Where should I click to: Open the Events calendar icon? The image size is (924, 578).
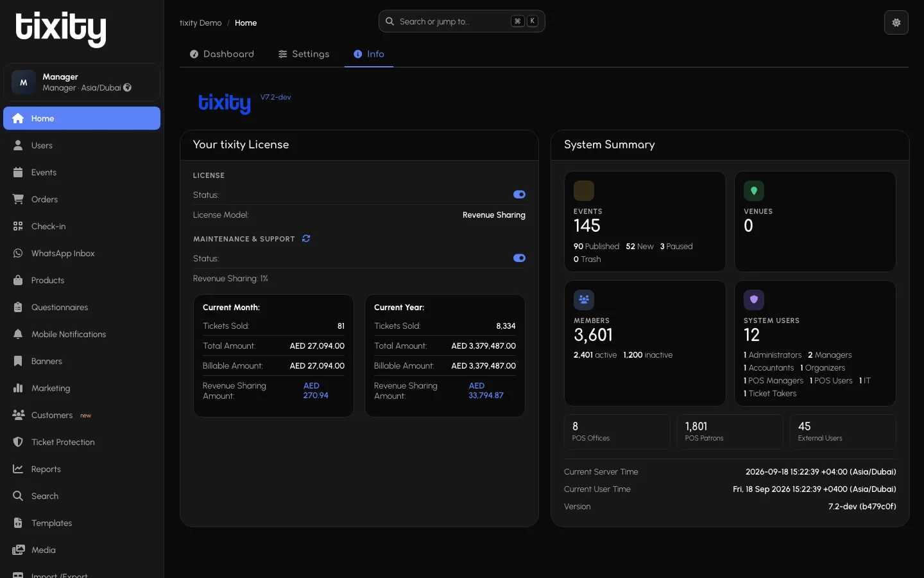pyautogui.click(x=18, y=172)
